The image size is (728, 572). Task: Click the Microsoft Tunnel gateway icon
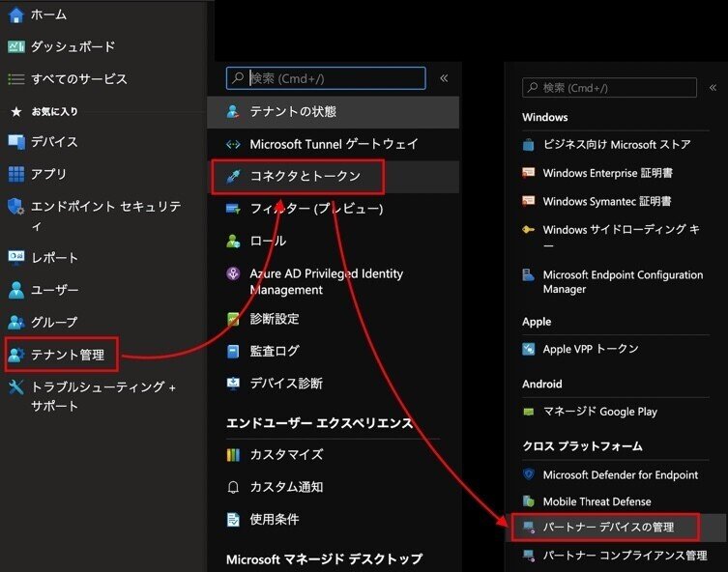click(x=233, y=145)
